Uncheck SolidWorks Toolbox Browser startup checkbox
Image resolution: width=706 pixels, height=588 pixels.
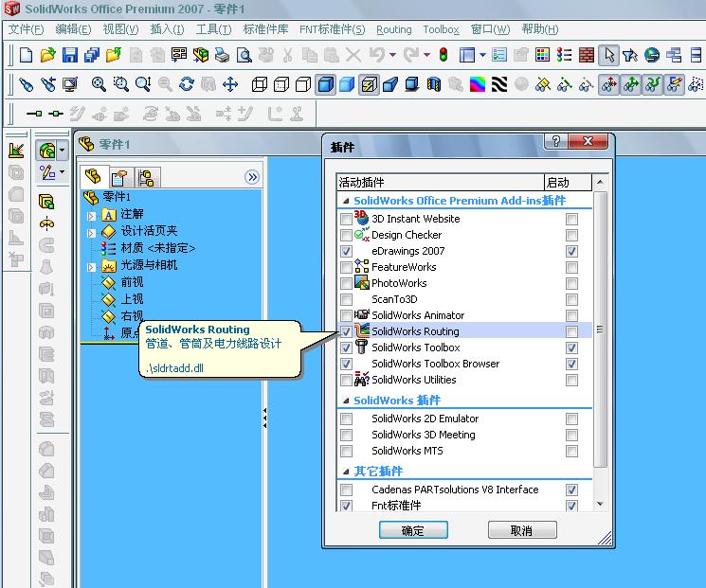(571, 364)
